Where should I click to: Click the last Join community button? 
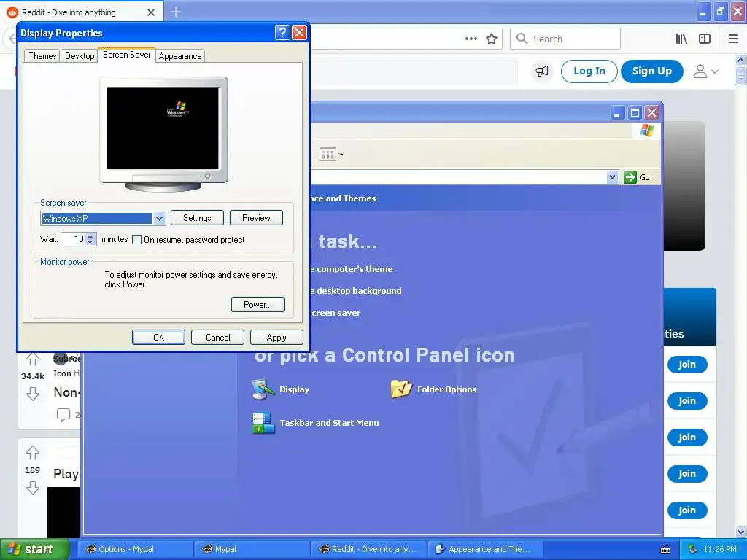687,510
